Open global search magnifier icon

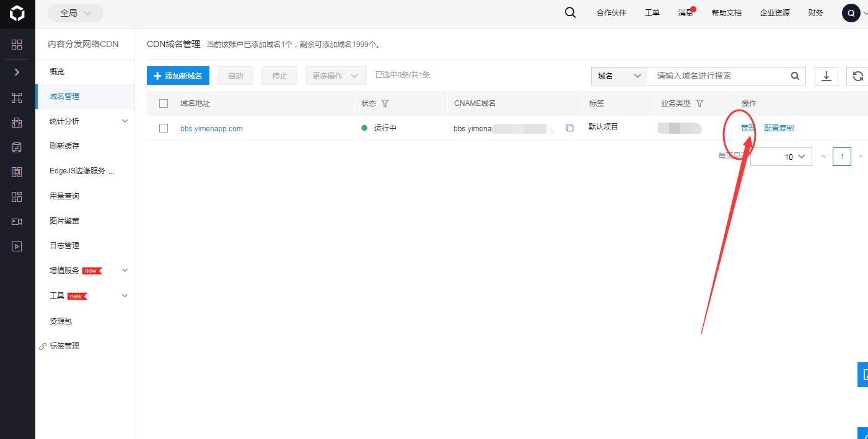pos(571,12)
